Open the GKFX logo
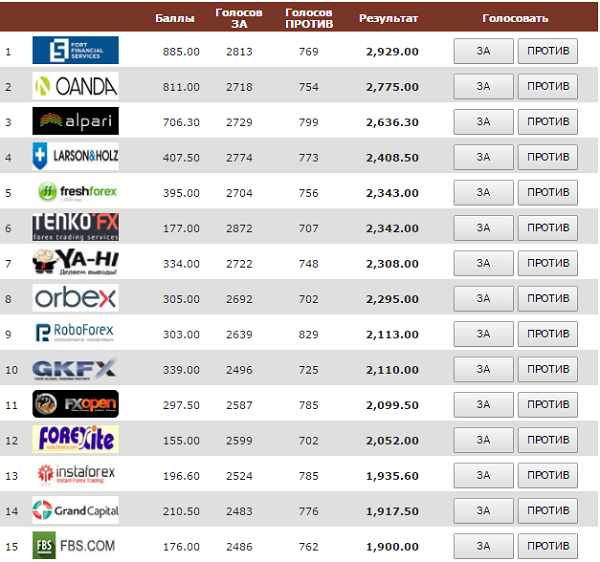 pos(75,369)
